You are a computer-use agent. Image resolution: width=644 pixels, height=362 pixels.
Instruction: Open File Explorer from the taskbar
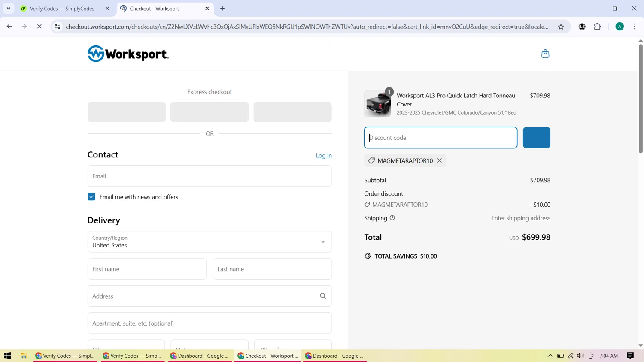(x=24, y=356)
